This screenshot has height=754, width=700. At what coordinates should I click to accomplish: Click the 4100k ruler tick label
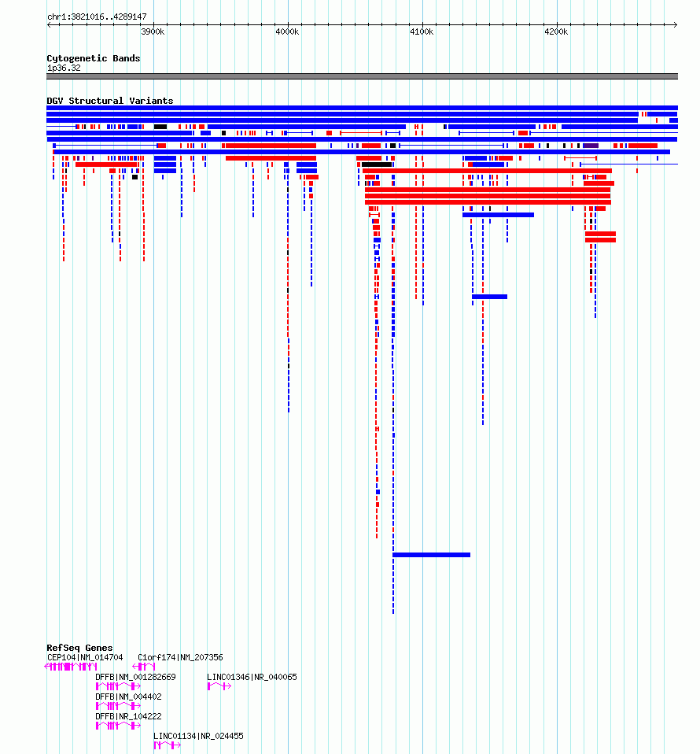422,31
